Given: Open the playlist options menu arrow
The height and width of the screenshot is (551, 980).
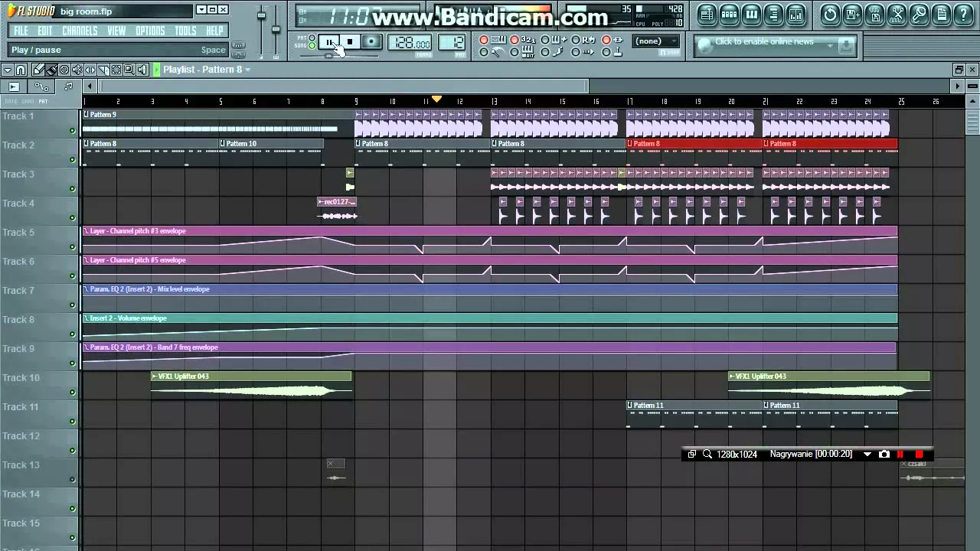Looking at the screenshot, I should click(x=8, y=70).
